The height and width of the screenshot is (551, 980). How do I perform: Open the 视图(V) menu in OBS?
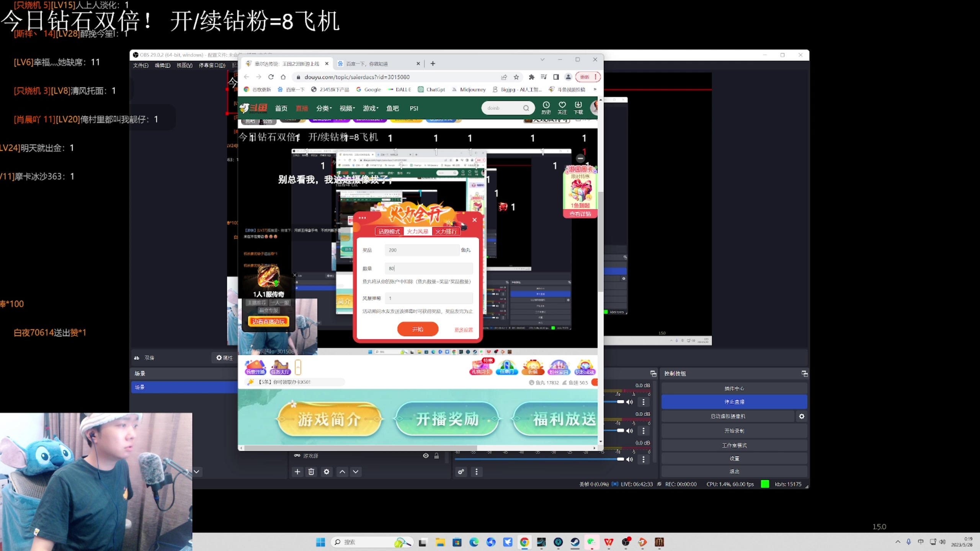pos(185,65)
